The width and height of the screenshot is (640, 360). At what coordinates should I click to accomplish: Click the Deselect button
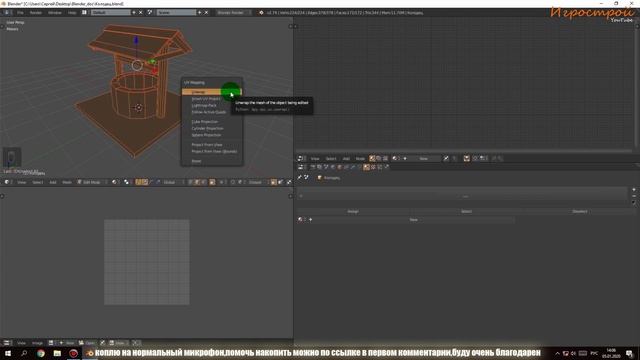click(580, 211)
